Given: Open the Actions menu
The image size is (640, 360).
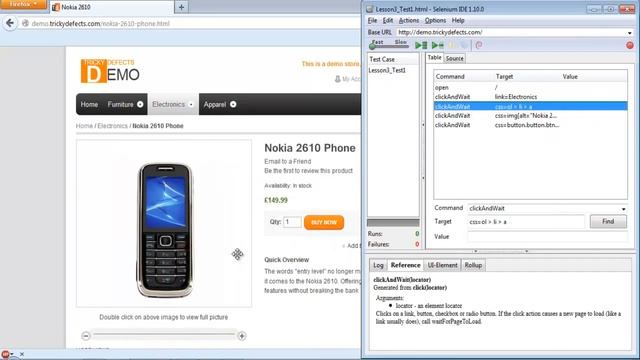Looking at the screenshot, I should [x=409, y=20].
